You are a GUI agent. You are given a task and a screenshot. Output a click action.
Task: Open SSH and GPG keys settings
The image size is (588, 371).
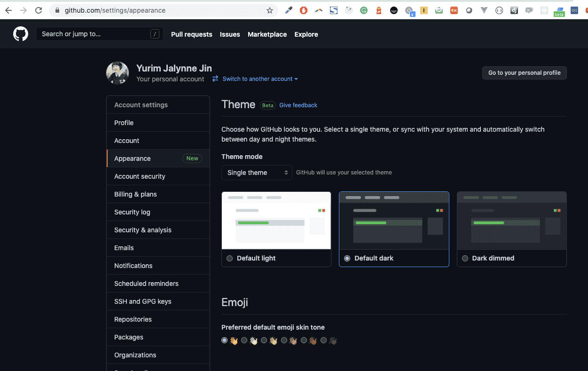point(158,301)
